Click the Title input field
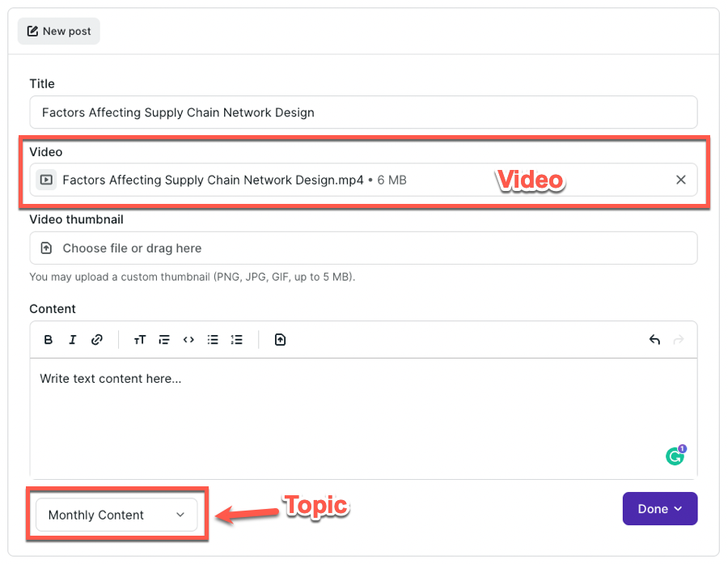728x564 pixels. pos(363,112)
